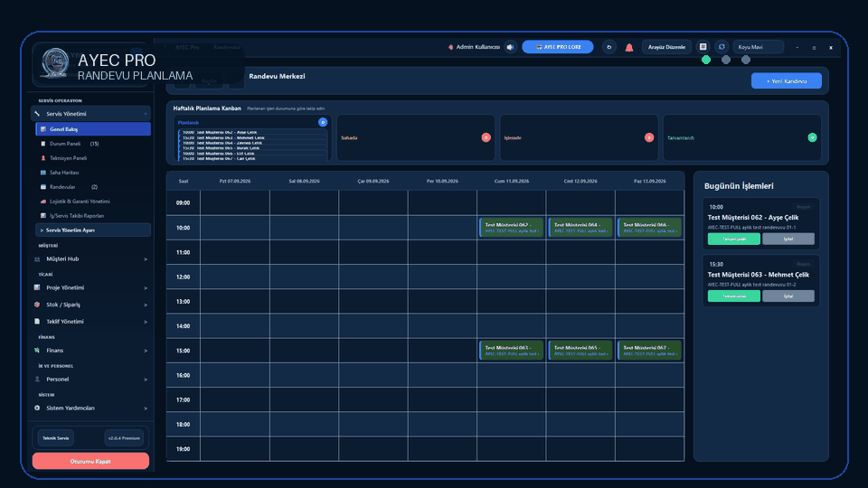Viewport: 868px width, 488px height.
Task: Click the grid layout icon near Arayüz Düzenle
Action: [x=703, y=47]
